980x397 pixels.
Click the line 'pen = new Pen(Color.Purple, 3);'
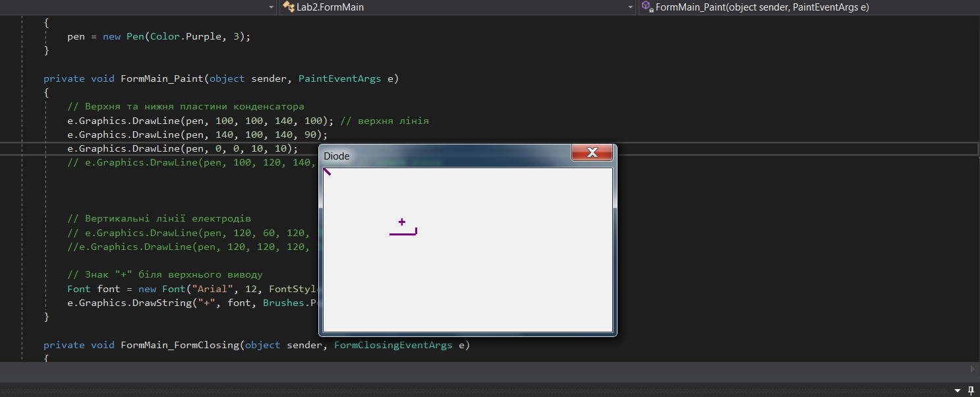(x=159, y=36)
